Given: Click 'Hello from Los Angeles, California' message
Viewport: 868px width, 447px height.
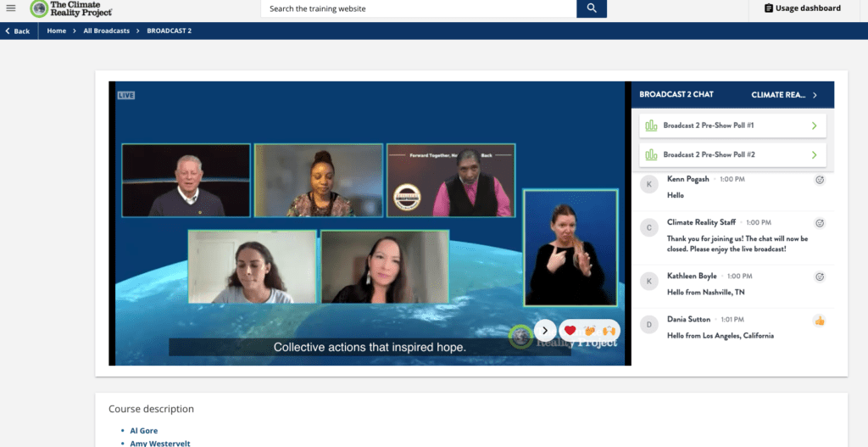Looking at the screenshot, I should pyautogui.click(x=721, y=336).
